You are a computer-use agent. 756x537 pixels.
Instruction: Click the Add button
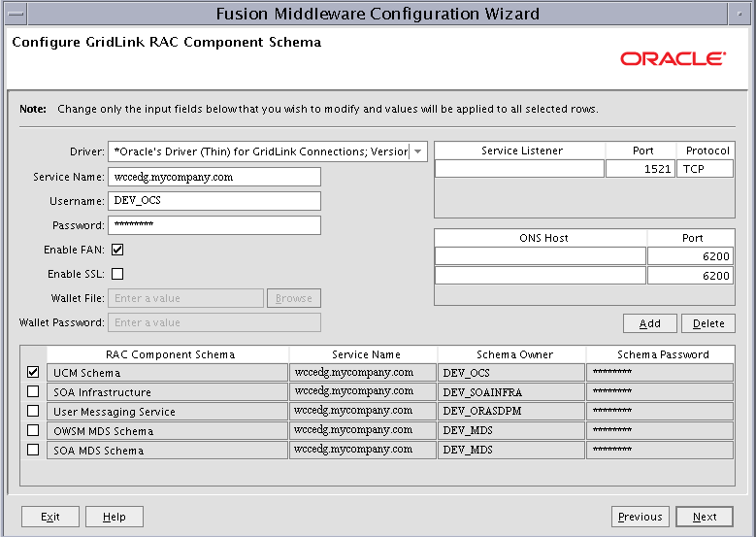coord(650,323)
